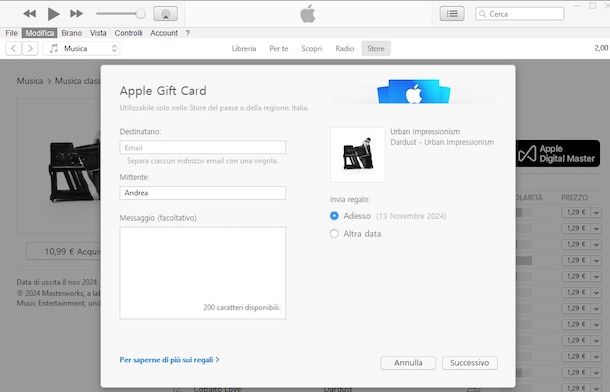This screenshot has height=392, width=610.
Task: Adjust the volume slider knob
Action: pos(140,14)
